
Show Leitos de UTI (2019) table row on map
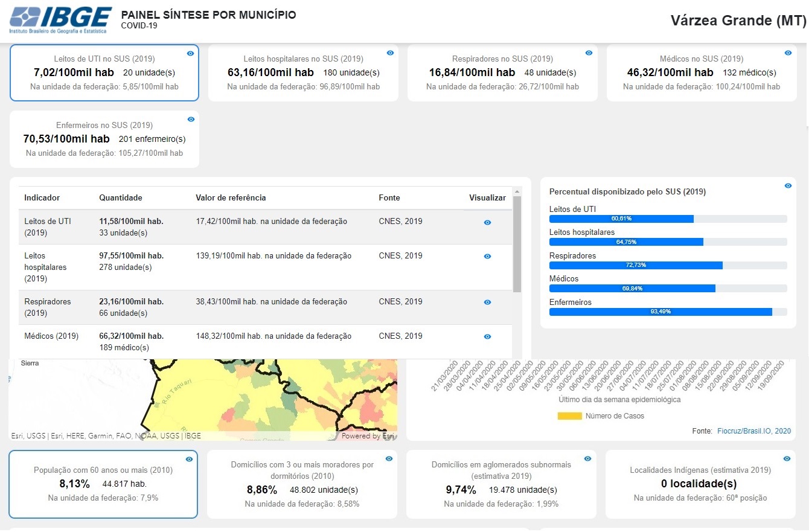click(x=487, y=223)
